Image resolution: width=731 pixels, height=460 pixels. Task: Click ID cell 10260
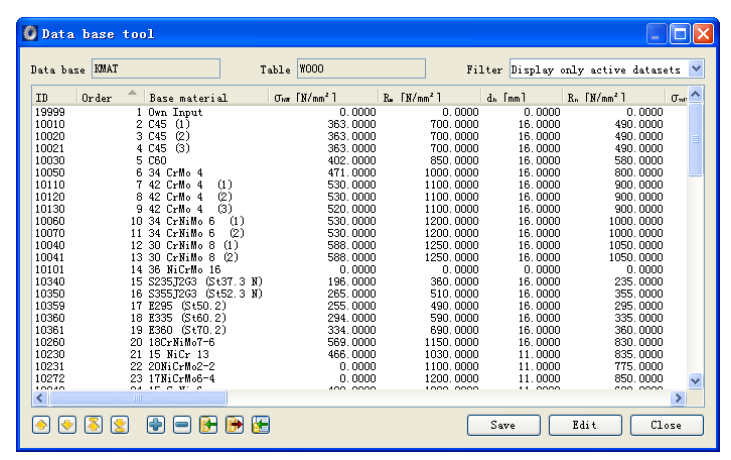(50, 343)
